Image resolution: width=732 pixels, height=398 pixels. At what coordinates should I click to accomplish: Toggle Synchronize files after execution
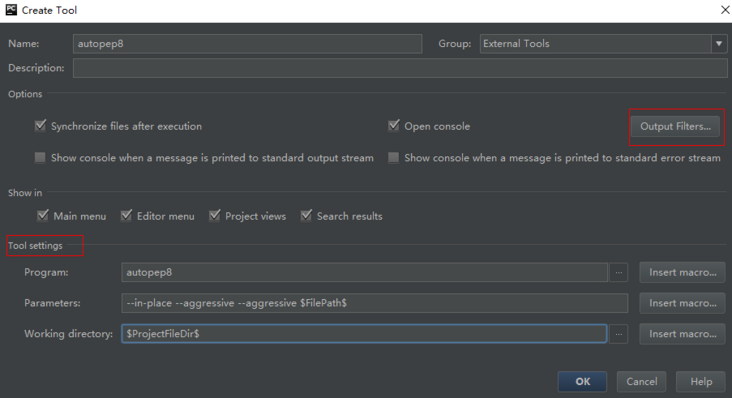pyautogui.click(x=40, y=126)
